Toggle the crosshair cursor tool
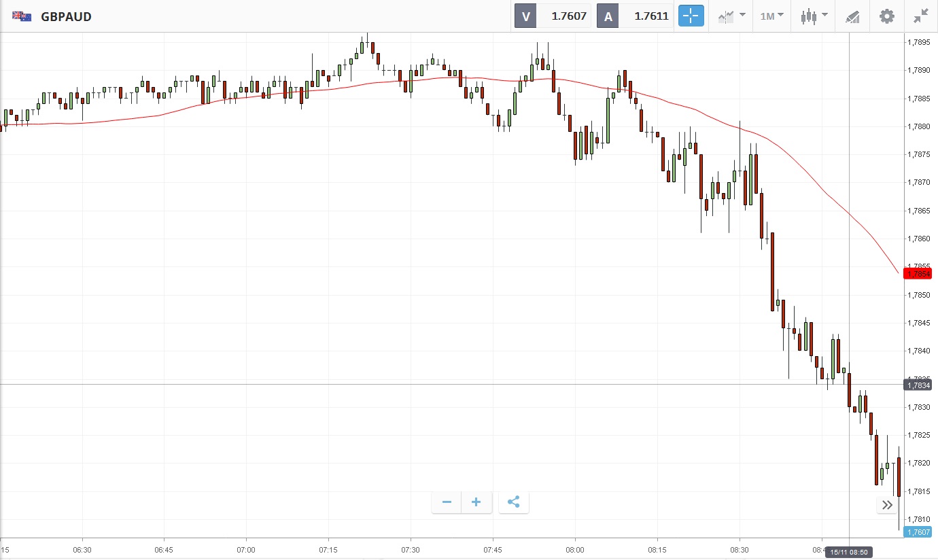The height and width of the screenshot is (560, 938). coord(691,16)
